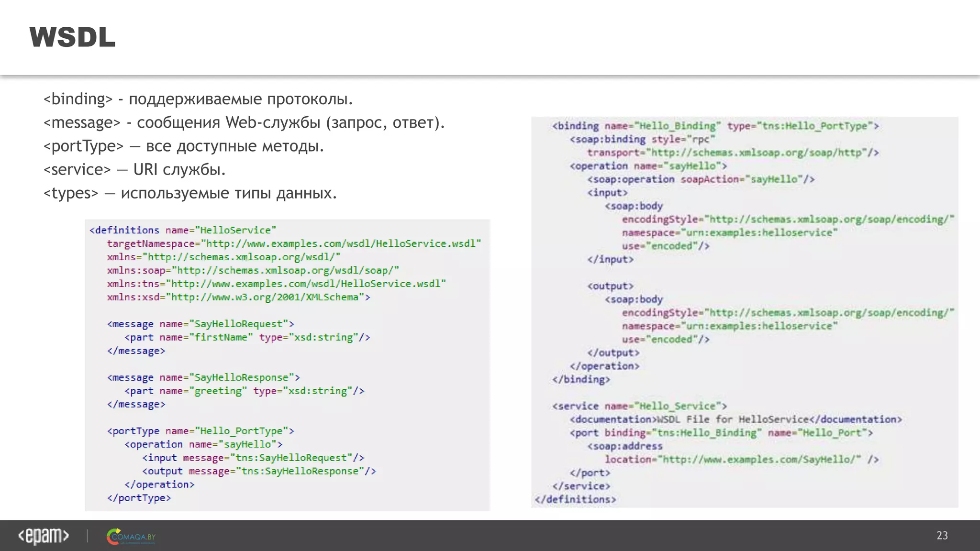Click the EPAM logo in footer
The width and height of the screenshot is (980, 551).
click(x=44, y=536)
